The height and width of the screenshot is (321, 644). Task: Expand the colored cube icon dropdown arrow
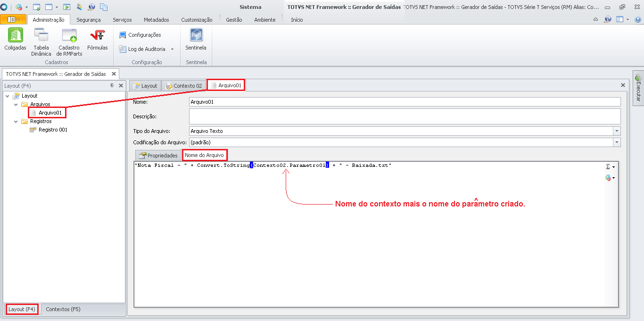click(x=26, y=7)
